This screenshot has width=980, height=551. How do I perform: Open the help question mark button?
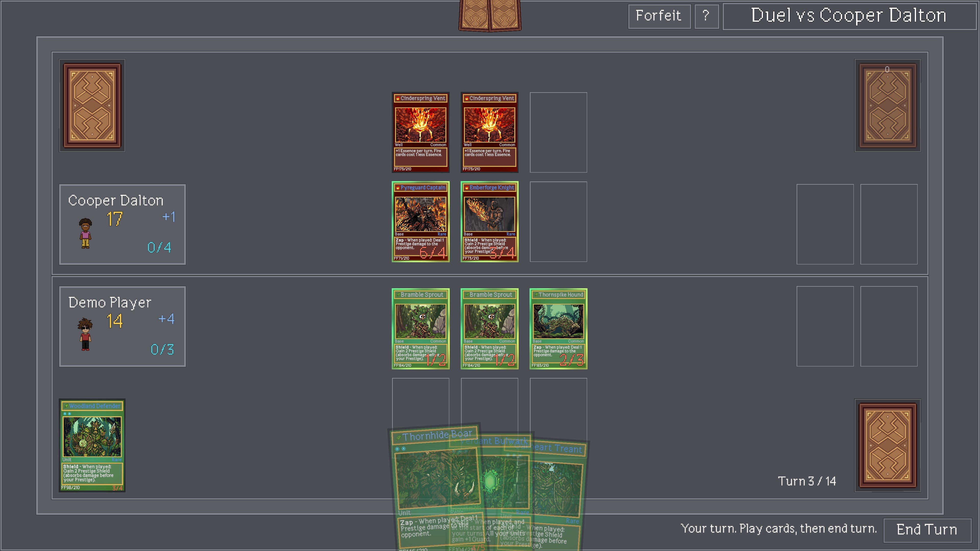click(706, 16)
